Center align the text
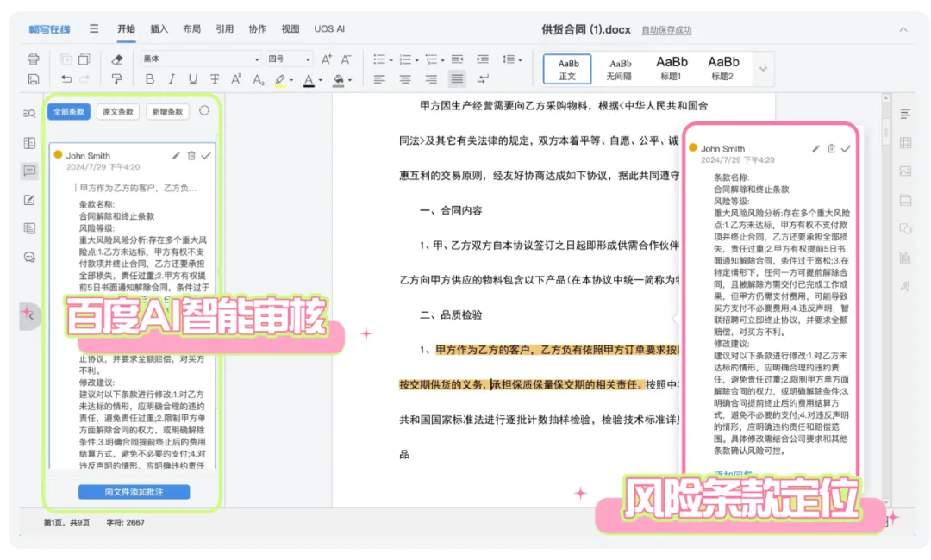The height and width of the screenshot is (560, 931). click(x=405, y=79)
